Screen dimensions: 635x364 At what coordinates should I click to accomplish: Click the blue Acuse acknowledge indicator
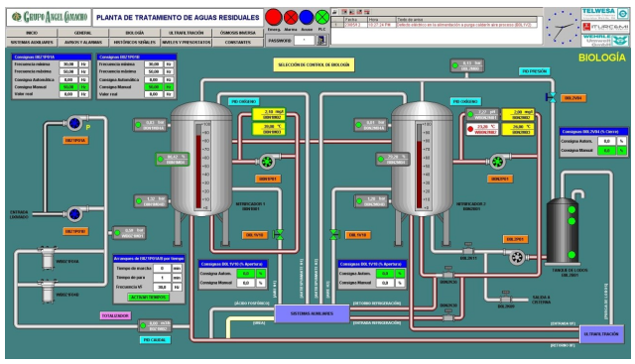[x=307, y=18]
